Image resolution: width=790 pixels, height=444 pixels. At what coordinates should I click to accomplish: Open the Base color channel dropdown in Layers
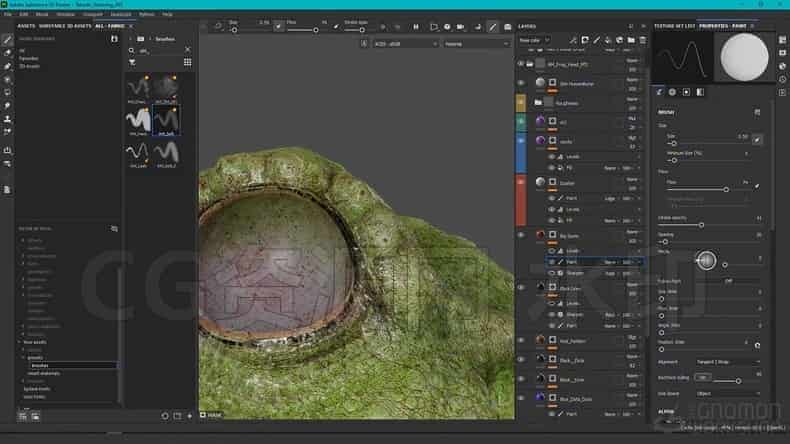534,40
